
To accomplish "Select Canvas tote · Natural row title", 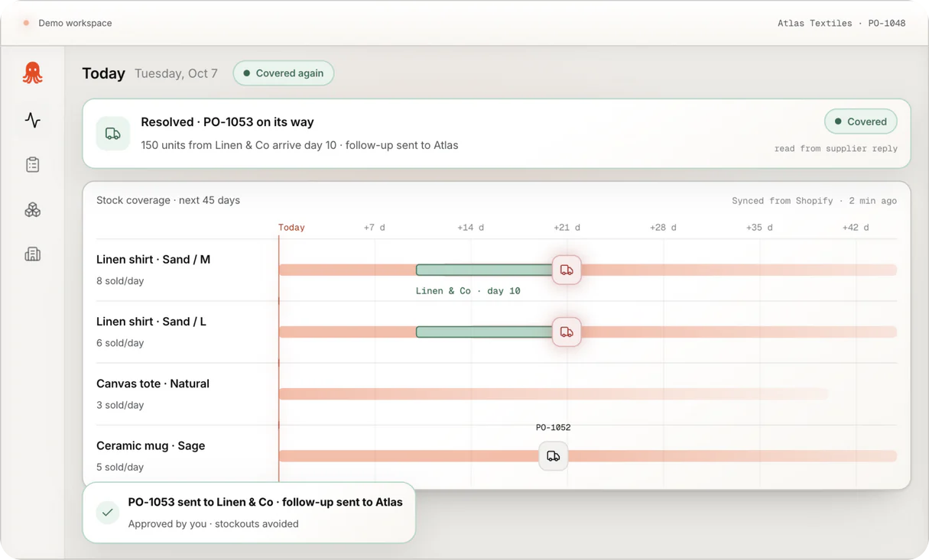I will click(153, 384).
